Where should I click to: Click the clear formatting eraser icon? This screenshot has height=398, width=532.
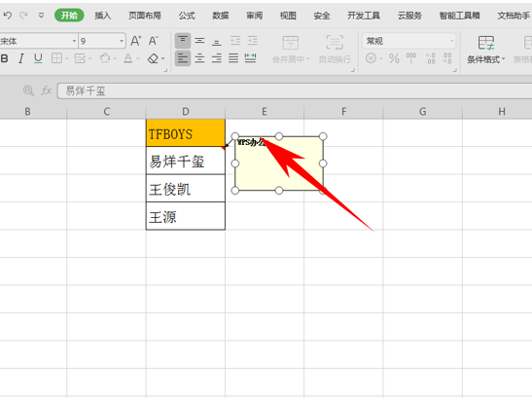tap(153, 58)
